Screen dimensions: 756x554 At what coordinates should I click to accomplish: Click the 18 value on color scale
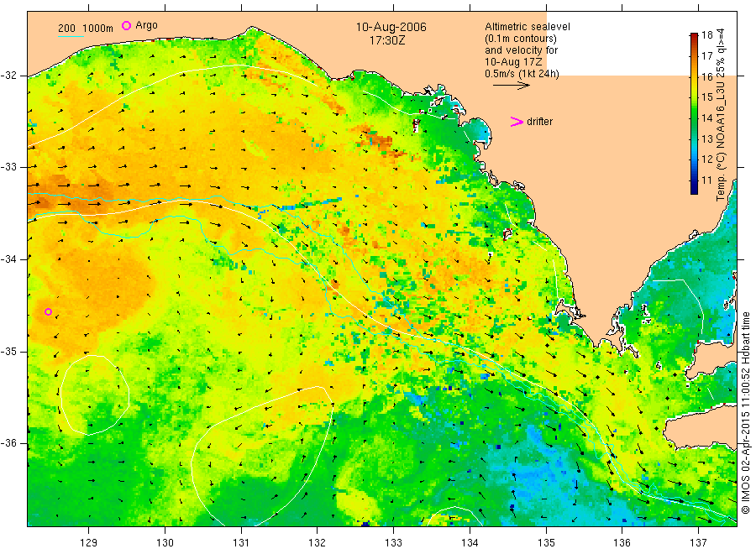tap(706, 34)
